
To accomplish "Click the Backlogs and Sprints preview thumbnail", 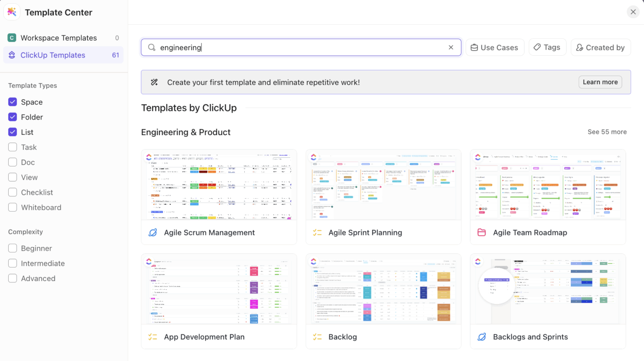I will point(548,289).
